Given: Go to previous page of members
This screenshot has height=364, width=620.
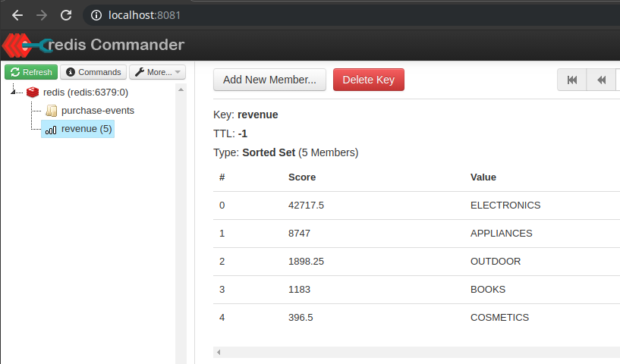Looking at the screenshot, I should 601,80.
